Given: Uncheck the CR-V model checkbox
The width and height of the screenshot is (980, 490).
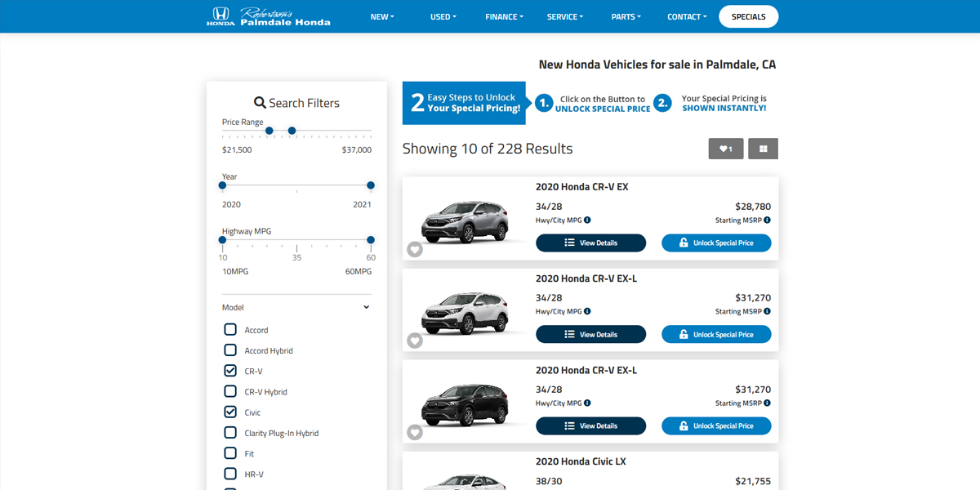Looking at the screenshot, I should (230, 370).
